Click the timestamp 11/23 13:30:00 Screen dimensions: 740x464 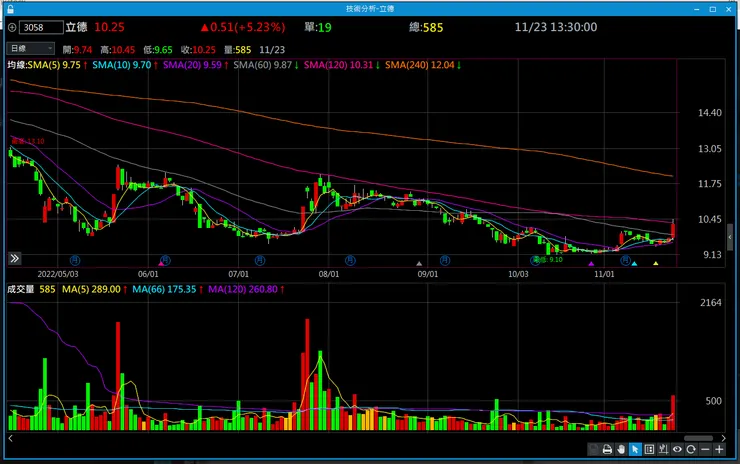[556, 27]
